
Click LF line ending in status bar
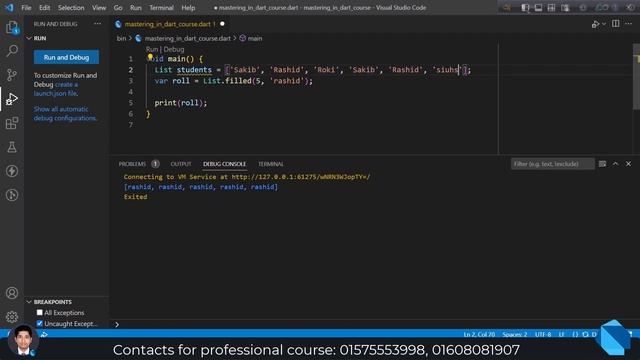tap(561, 334)
